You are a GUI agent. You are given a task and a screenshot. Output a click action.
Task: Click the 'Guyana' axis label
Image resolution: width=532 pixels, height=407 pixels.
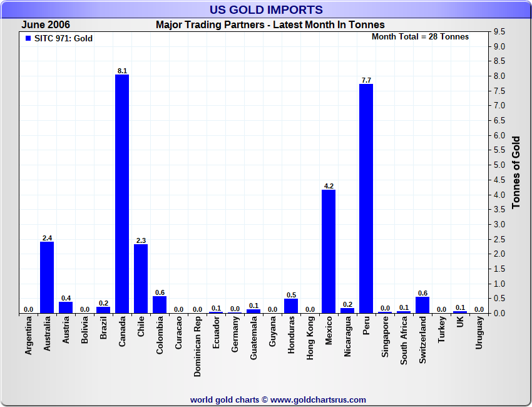pos(272,332)
